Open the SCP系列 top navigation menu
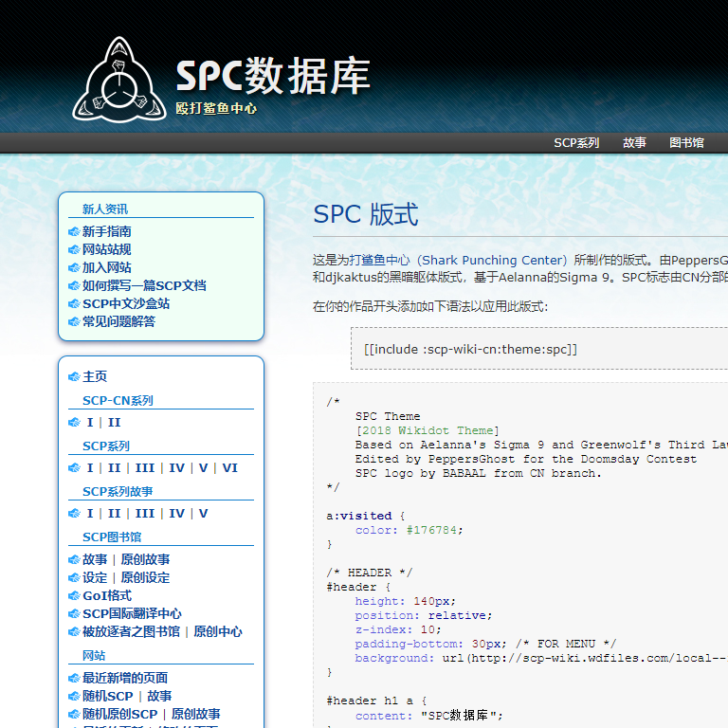This screenshot has width=728, height=728. click(576, 142)
